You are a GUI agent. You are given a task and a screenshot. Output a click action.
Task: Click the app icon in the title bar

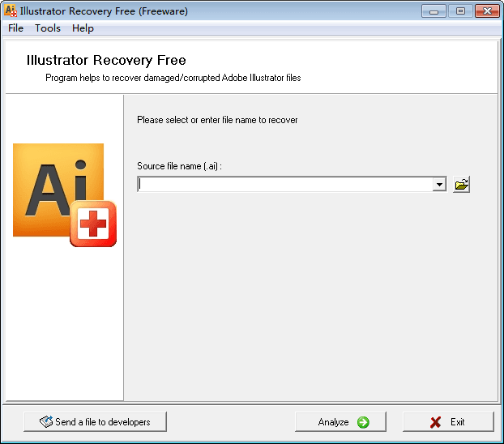[x=11, y=11]
